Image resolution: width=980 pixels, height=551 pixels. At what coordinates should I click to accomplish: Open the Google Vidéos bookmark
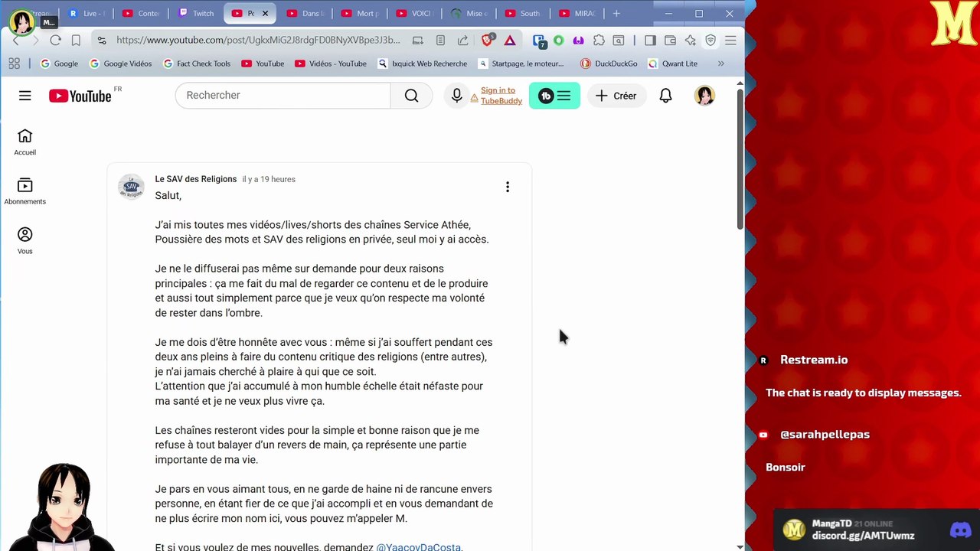tap(121, 64)
